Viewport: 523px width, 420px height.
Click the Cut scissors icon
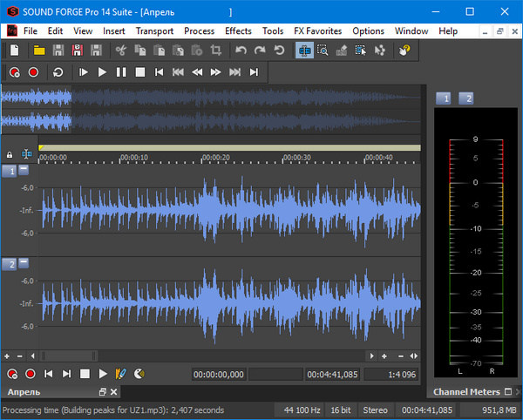pyautogui.click(x=120, y=51)
